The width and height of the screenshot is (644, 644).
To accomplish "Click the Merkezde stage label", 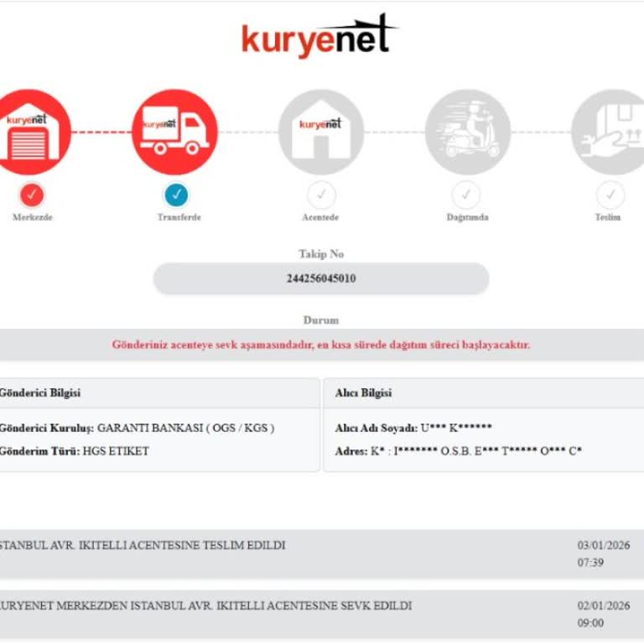I will tap(33, 217).
